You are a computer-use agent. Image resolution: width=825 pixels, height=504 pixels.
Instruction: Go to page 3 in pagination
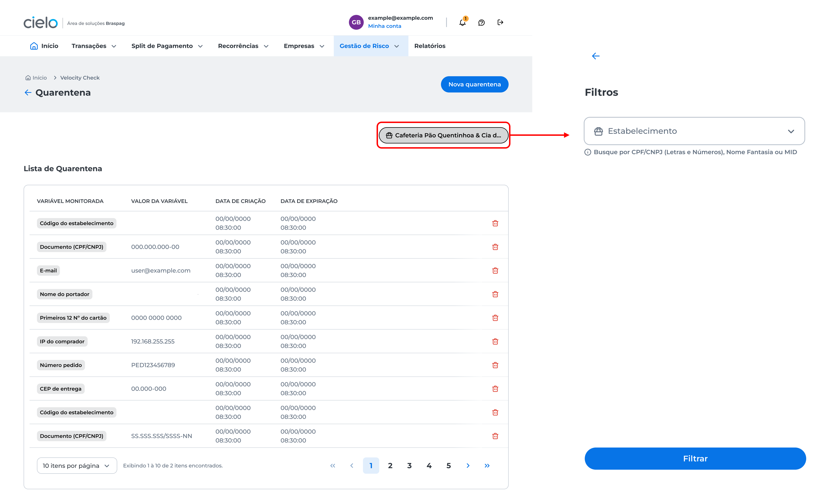409,466
